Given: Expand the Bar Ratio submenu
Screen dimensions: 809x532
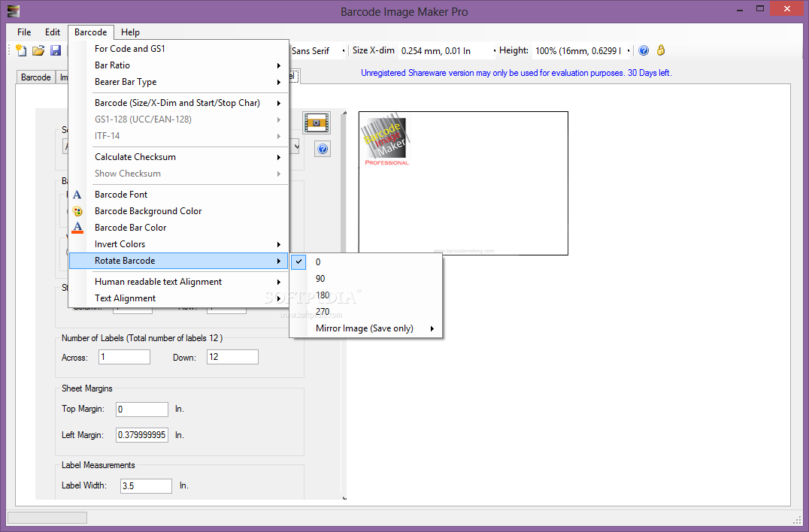Looking at the screenshot, I should pos(178,65).
